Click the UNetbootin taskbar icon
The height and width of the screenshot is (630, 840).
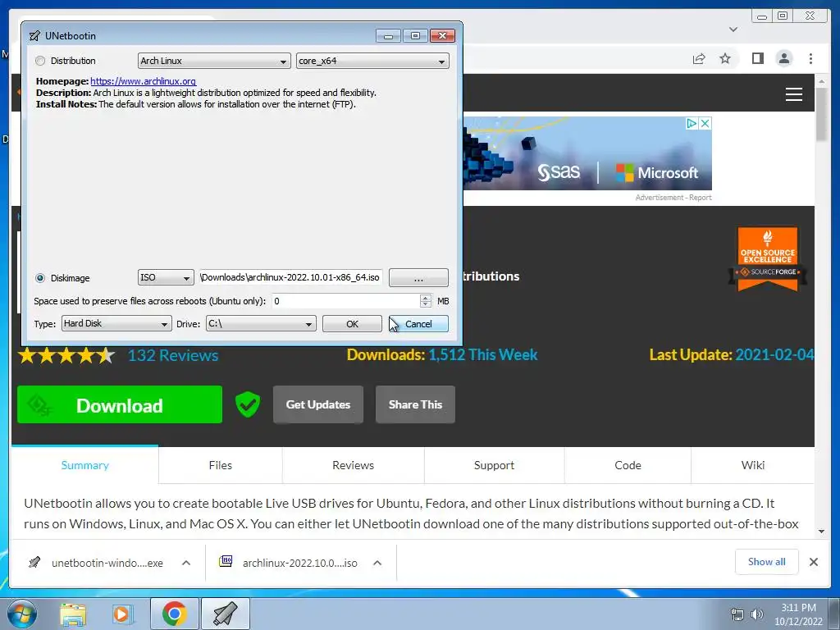tap(226, 614)
